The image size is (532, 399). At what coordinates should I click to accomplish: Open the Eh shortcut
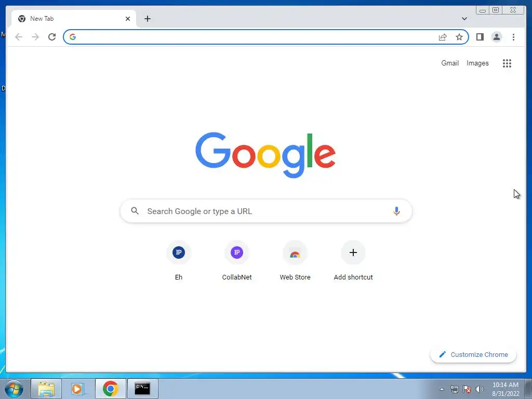tap(179, 261)
